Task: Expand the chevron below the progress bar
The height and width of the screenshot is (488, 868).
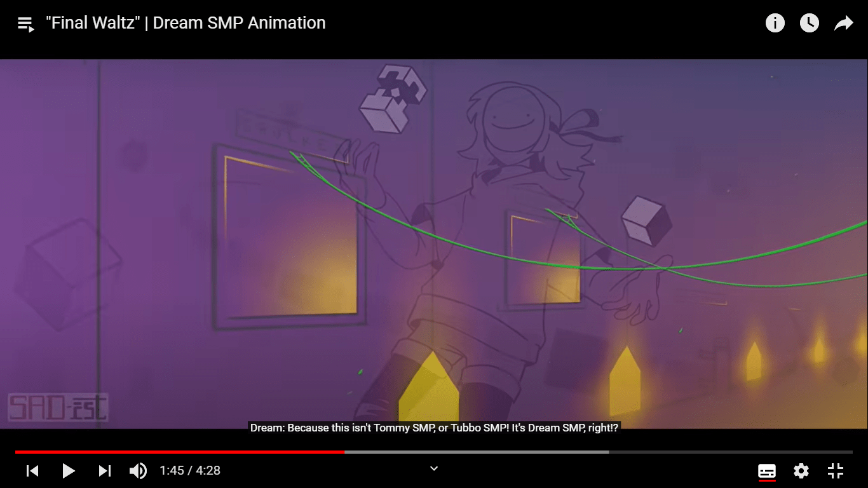Action: pyautogui.click(x=434, y=468)
